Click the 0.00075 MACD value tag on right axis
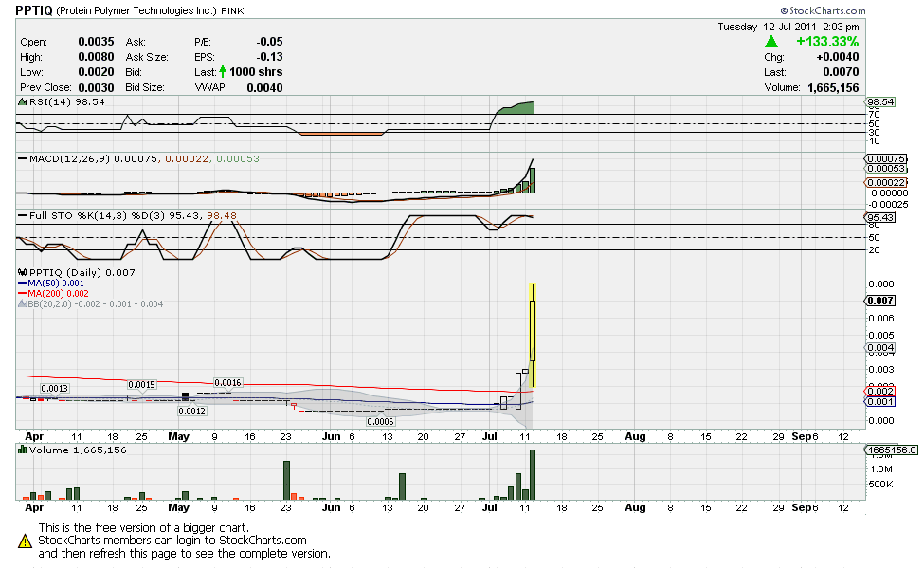Viewport: 924px width, 569px height. point(886,158)
